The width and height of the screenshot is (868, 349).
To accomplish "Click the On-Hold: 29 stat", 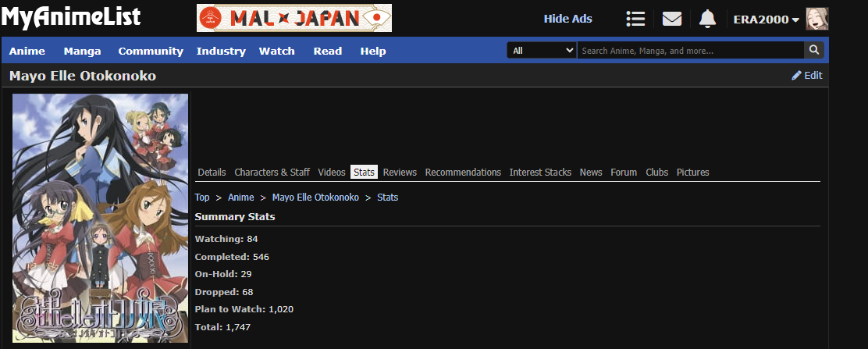I will pyautogui.click(x=223, y=274).
